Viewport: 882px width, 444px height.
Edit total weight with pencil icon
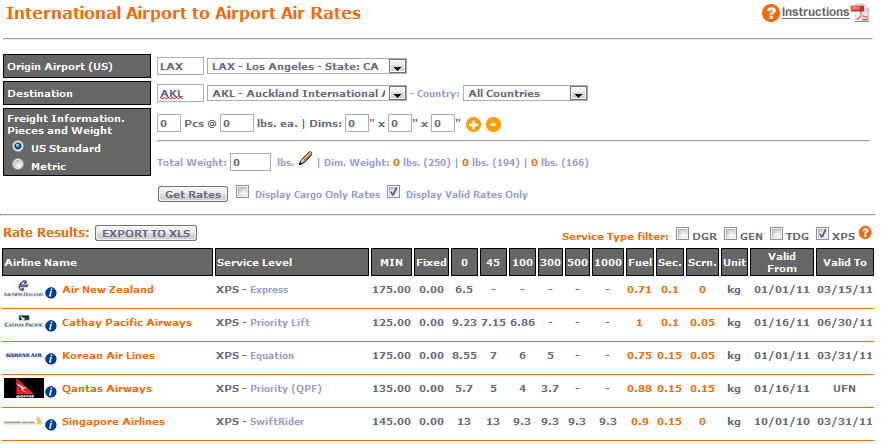click(305, 159)
